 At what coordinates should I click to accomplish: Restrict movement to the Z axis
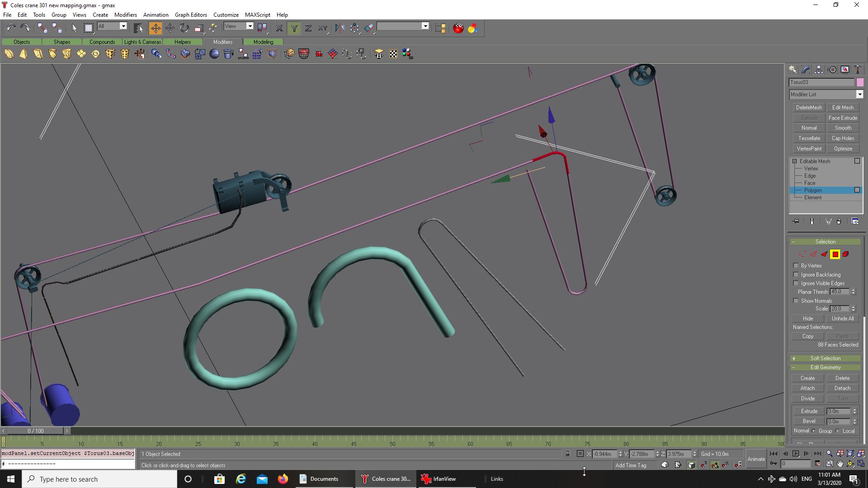point(308,28)
